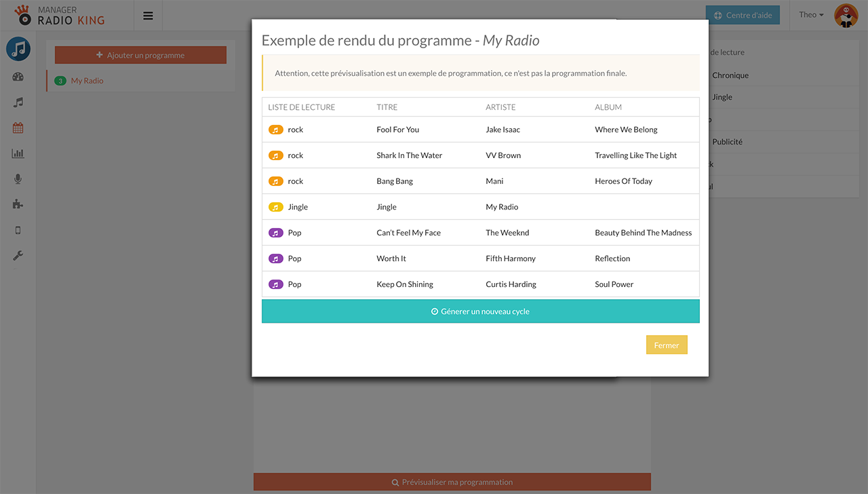Screen dimensions: 868x494
Task: Open the mobile phone sidebar icon
Action: (x=18, y=230)
